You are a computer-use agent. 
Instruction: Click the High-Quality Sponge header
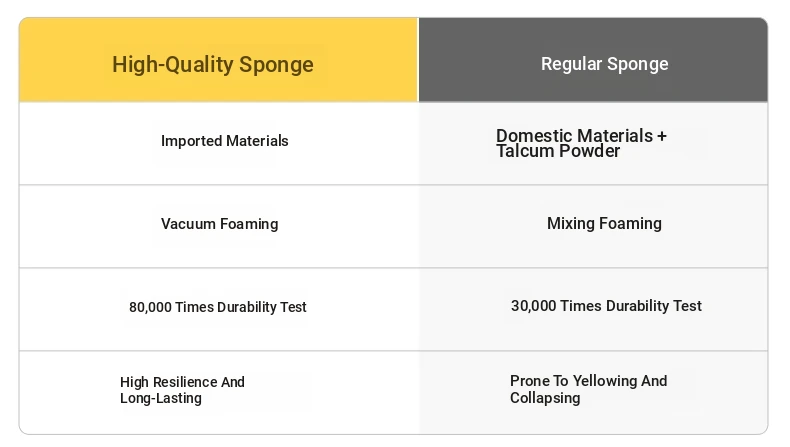[219, 60]
